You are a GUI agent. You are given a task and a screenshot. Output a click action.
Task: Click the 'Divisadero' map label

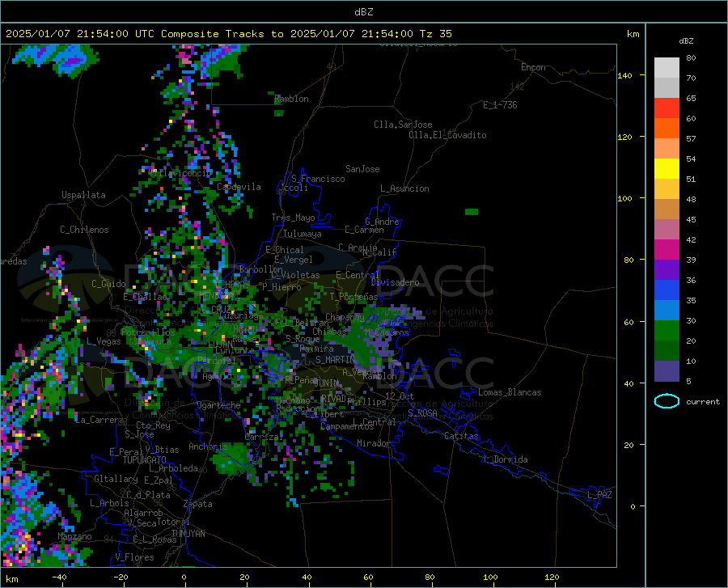(395, 282)
